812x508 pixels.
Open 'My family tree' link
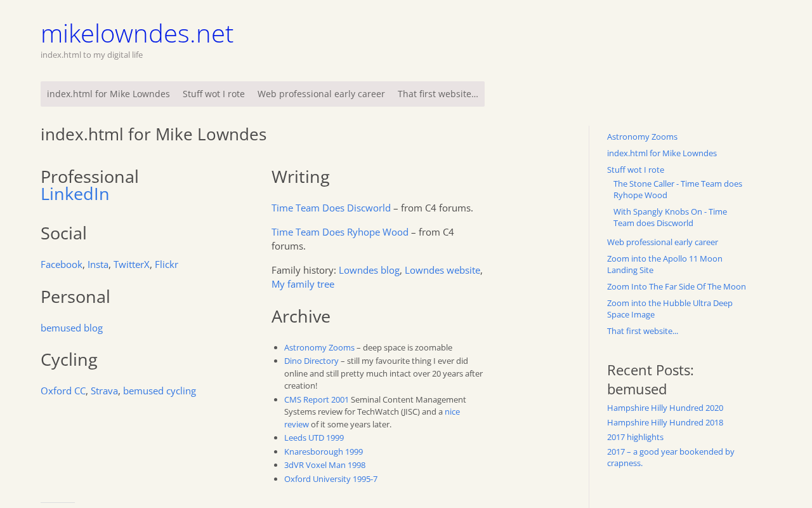tap(303, 284)
